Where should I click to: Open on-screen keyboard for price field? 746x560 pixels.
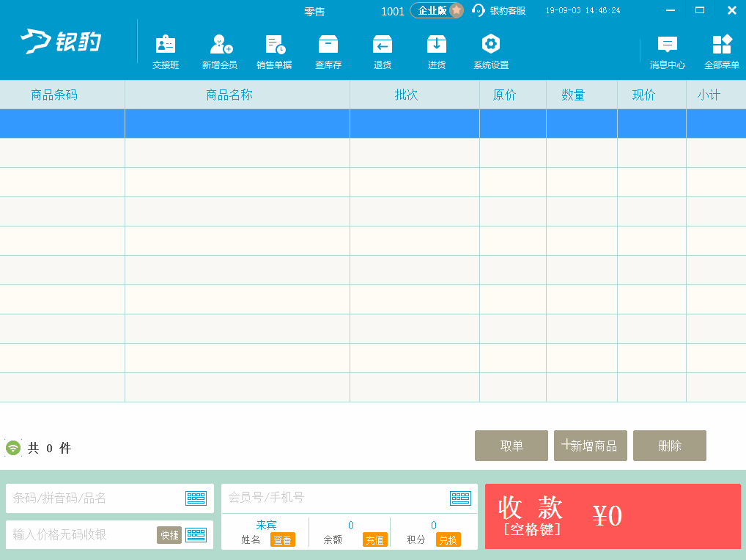point(196,535)
